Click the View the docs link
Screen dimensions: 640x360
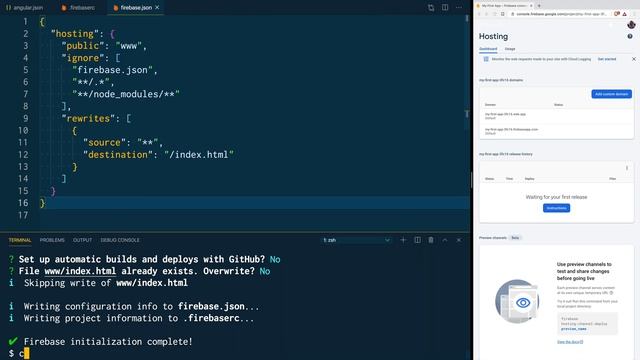(570, 342)
